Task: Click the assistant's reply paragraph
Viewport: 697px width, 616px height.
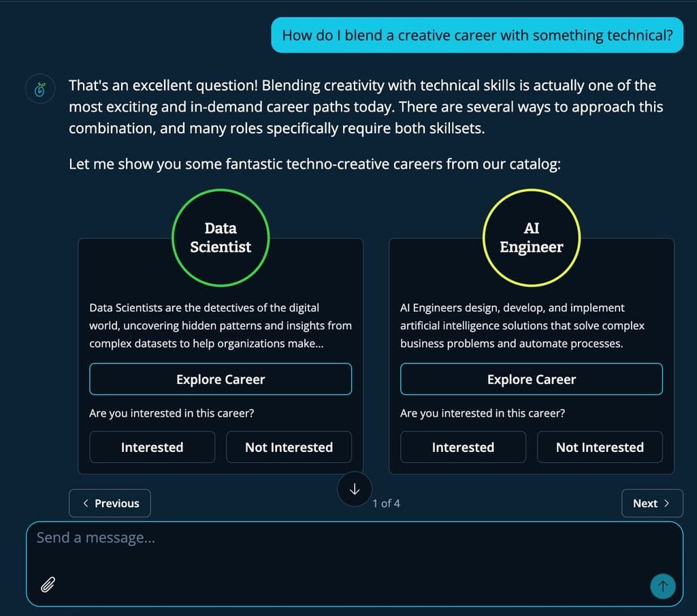Action: pyautogui.click(x=366, y=107)
